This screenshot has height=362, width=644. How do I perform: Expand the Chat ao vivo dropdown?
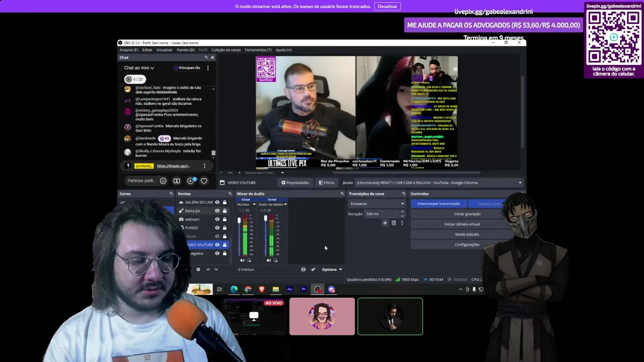[x=139, y=68]
